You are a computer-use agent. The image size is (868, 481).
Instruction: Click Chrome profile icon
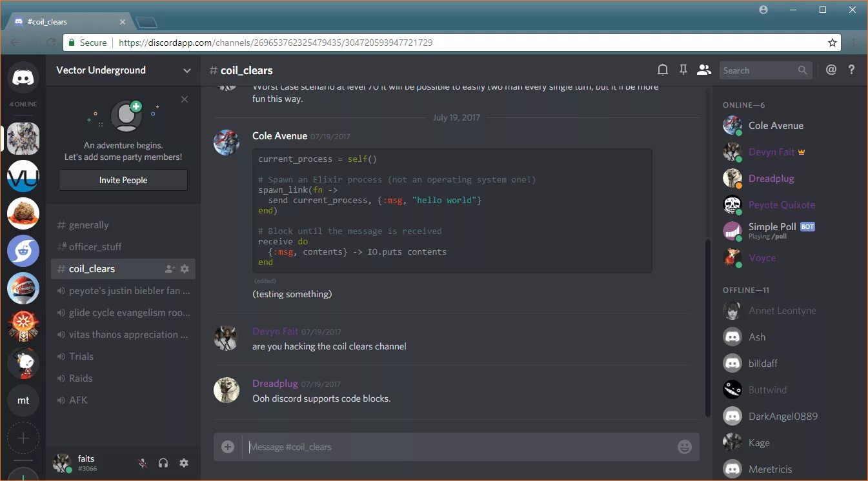pos(764,10)
